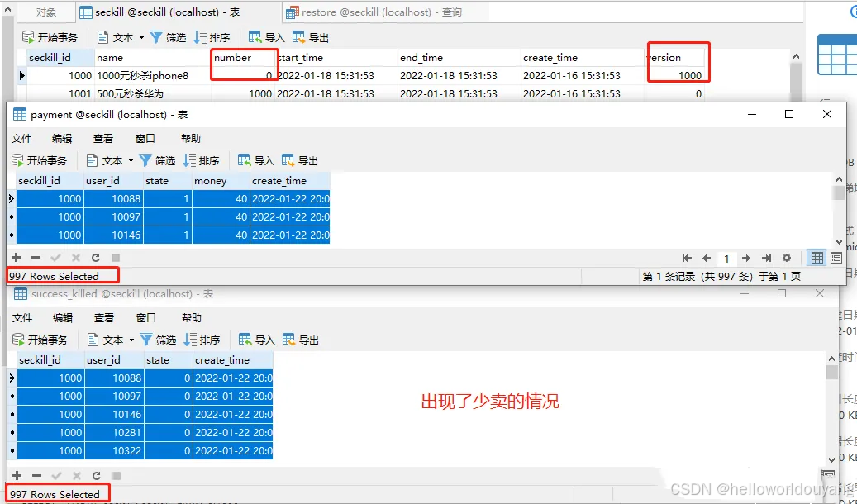Image resolution: width=857 pixels, height=504 pixels.
Task: Sort by money column header in payment table
Action: 221,180
